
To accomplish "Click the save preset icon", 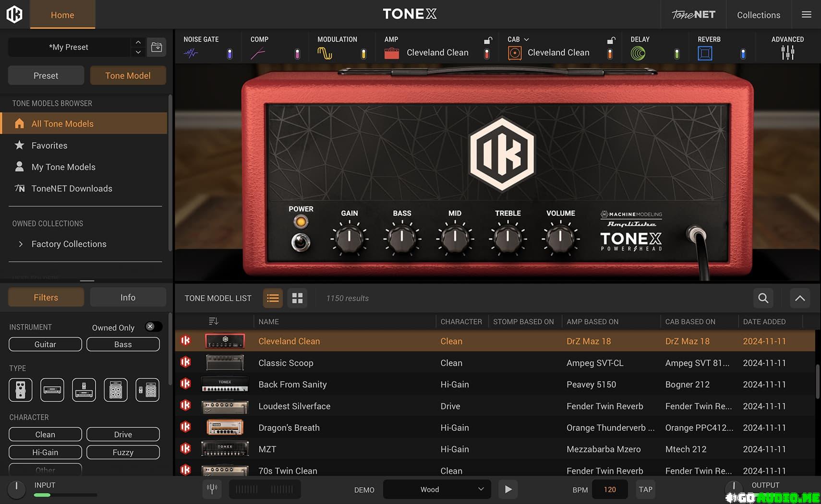I will [157, 47].
